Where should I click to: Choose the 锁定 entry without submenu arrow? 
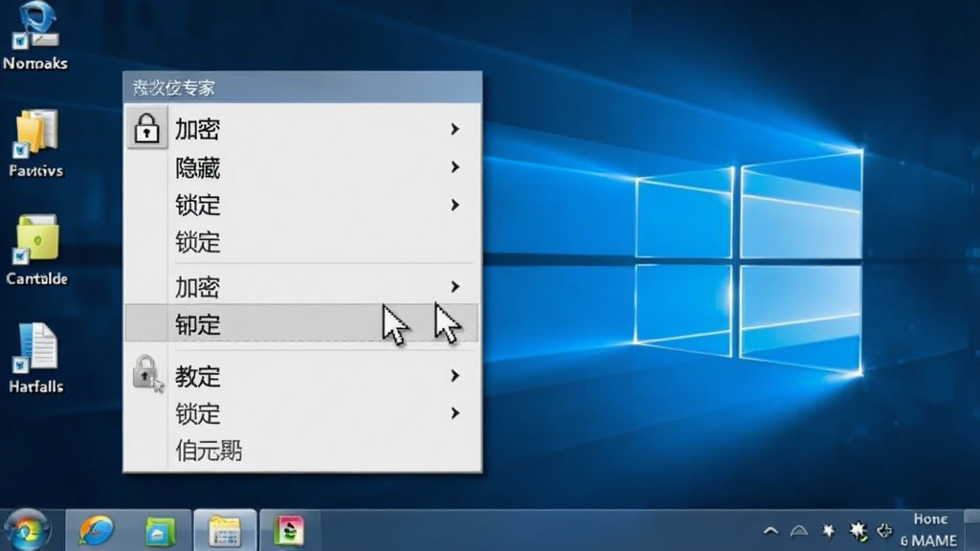[x=302, y=242]
